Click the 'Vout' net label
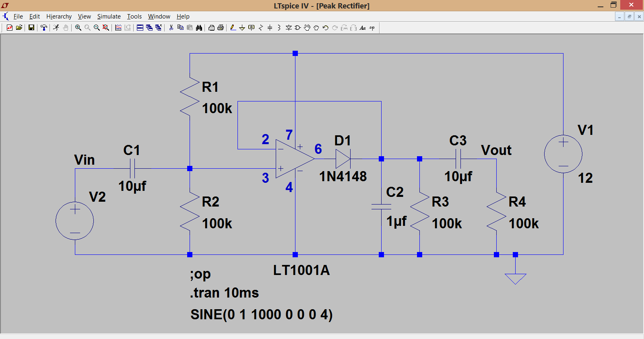 [496, 150]
